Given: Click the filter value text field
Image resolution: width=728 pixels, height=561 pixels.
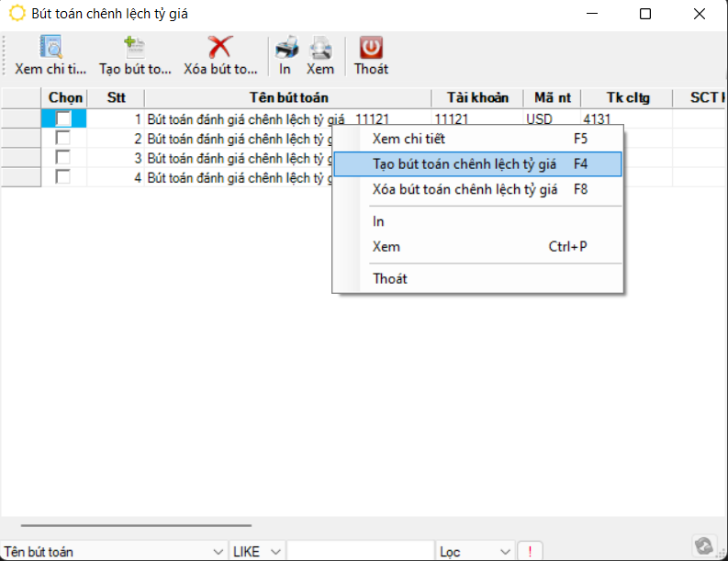Looking at the screenshot, I should pos(360,551).
